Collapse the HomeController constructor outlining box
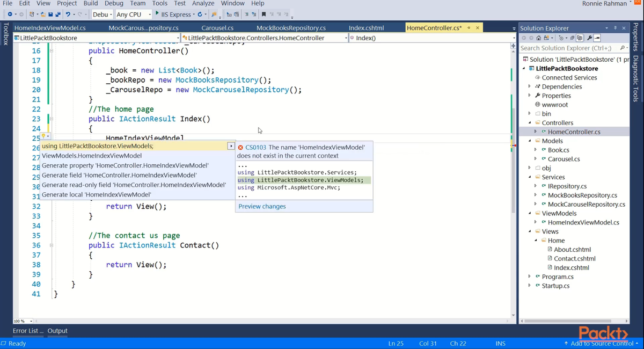Screen dimensions: 644x349 click(x=52, y=50)
